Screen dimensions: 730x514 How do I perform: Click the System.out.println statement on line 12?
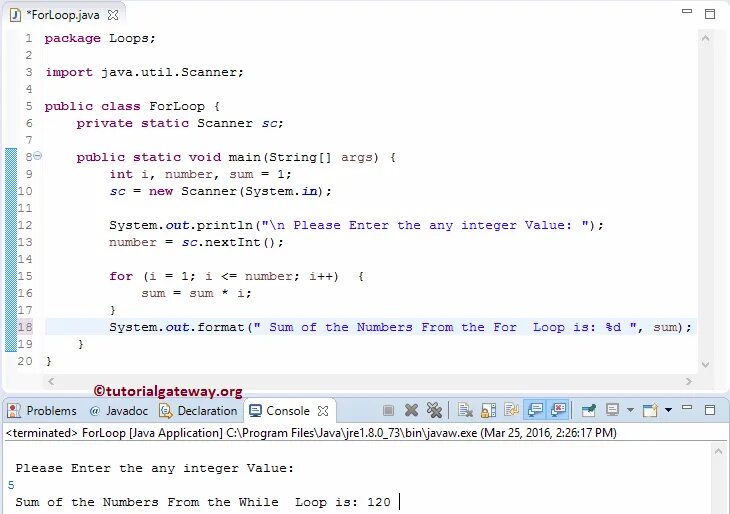click(x=356, y=225)
